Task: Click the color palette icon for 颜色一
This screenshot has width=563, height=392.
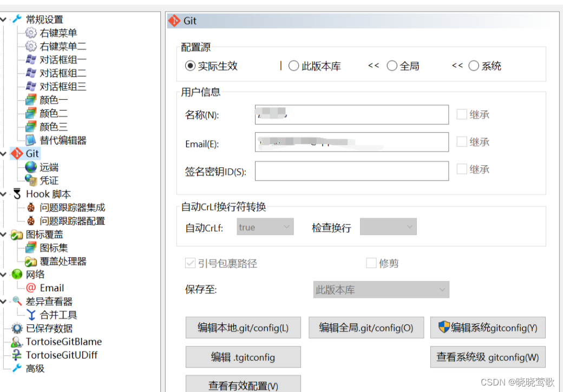Action: coord(31,100)
